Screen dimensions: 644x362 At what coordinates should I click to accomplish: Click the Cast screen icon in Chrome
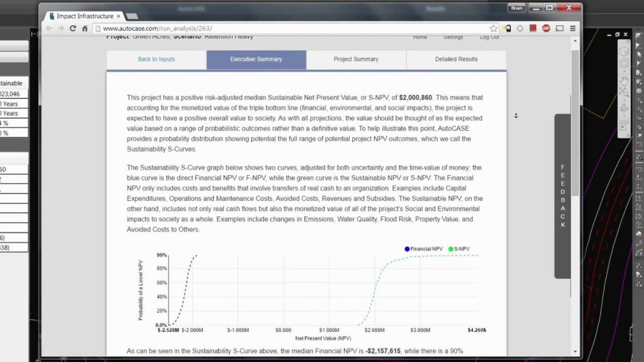(559, 28)
